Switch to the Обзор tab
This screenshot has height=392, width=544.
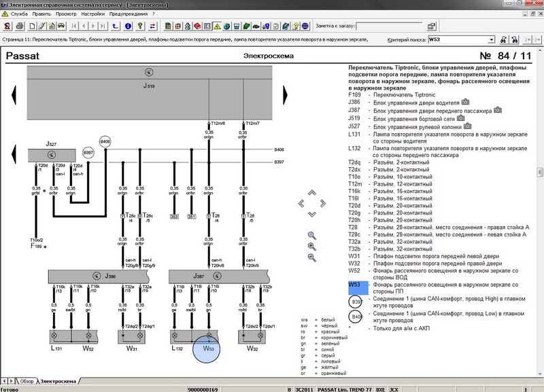pyautogui.click(x=27, y=381)
